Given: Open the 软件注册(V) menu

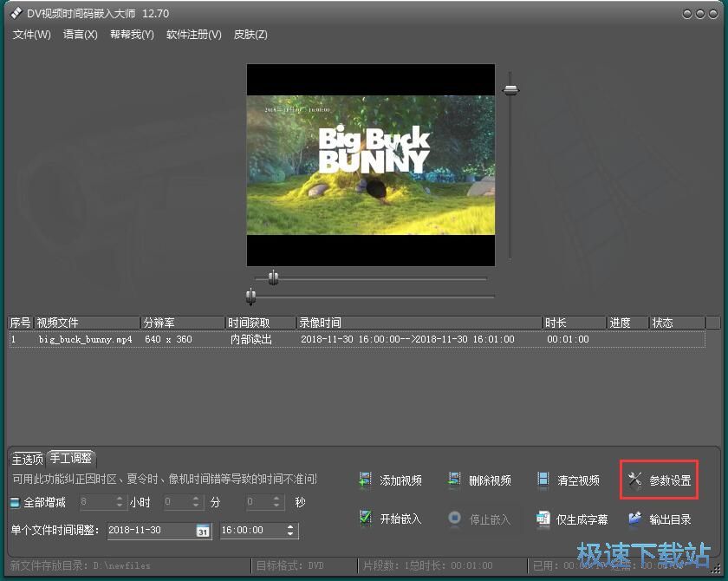Looking at the screenshot, I should click(194, 35).
